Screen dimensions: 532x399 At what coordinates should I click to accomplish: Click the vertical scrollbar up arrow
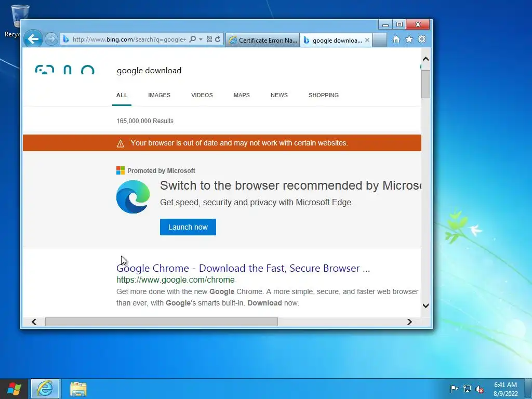pyautogui.click(x=426, y=59)
